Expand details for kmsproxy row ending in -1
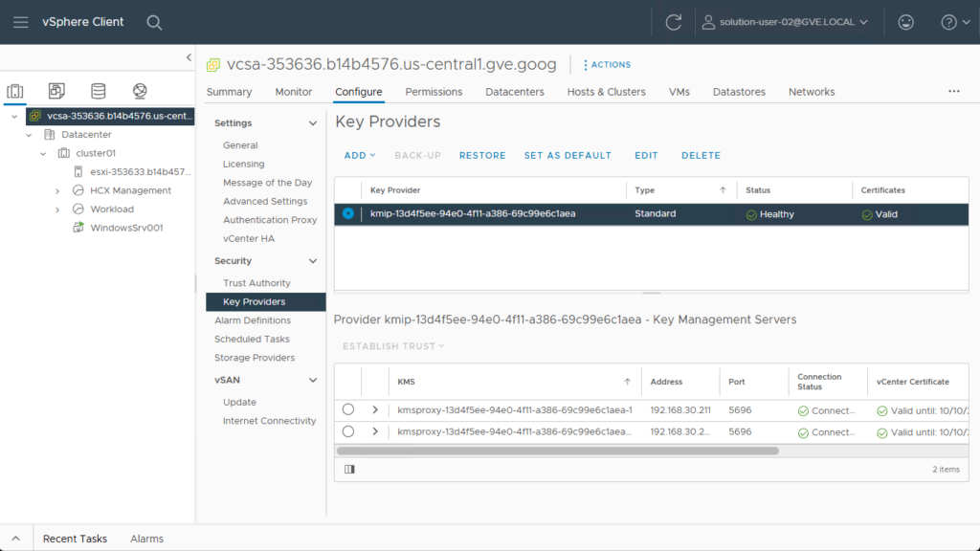 [375, 409]
